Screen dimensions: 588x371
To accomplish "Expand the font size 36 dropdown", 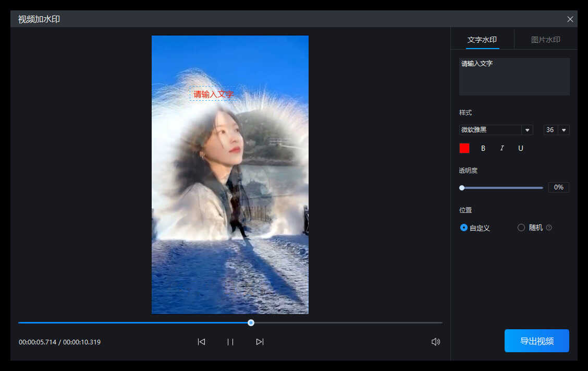I will [563, 130].
